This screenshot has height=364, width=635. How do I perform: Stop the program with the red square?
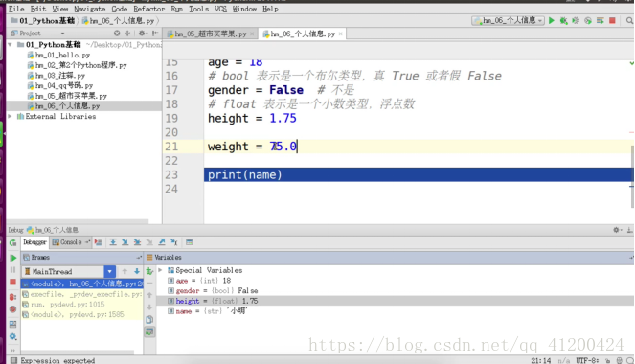pos(612,20)
